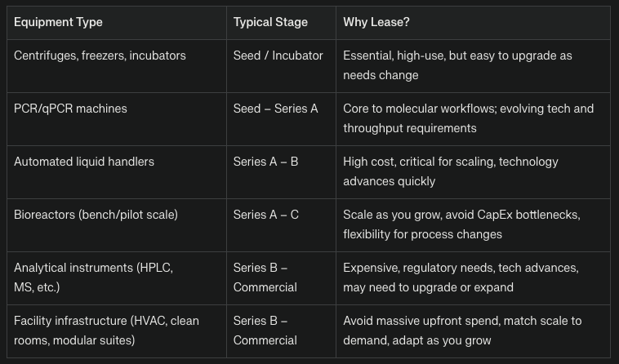Click the Facility infrastructure (HVAC) cell
Image resolution: width=619 pixels, height=364 pixels.
117,331
